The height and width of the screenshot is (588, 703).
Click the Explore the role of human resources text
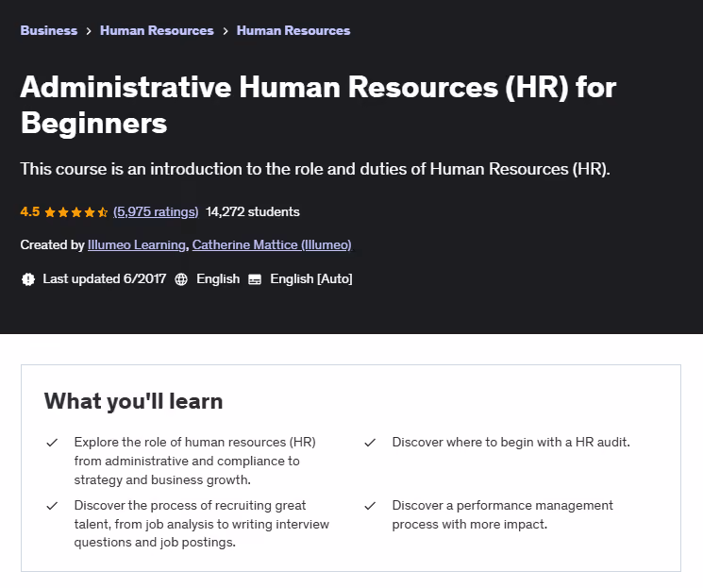(x=195, y=462)
